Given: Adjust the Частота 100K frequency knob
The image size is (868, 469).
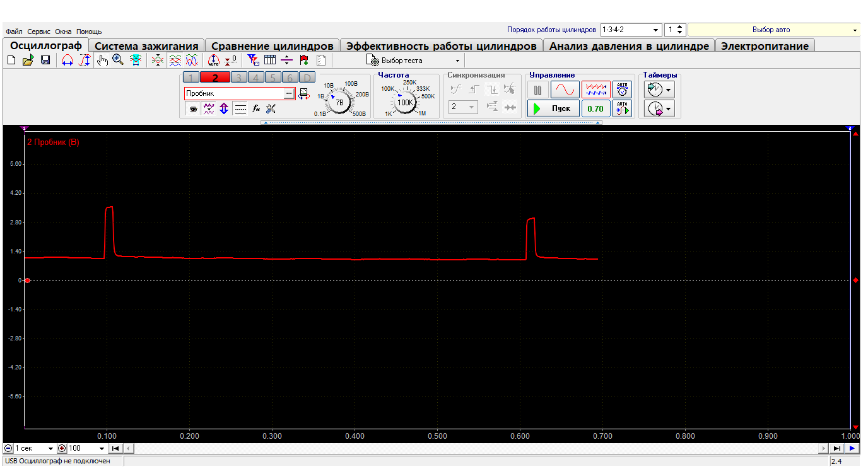Looking at the screenshot, I should [x=404, y=102].
